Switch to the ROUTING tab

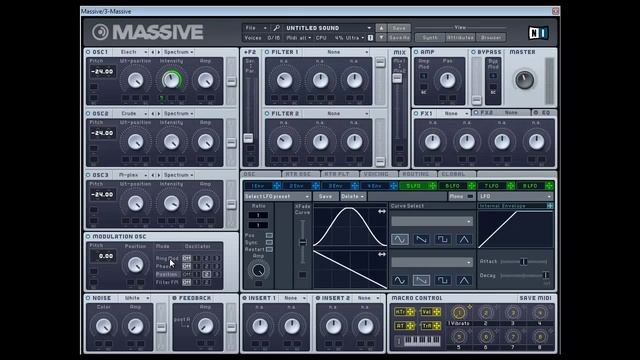pyautogui.click(x=417, y=174)
